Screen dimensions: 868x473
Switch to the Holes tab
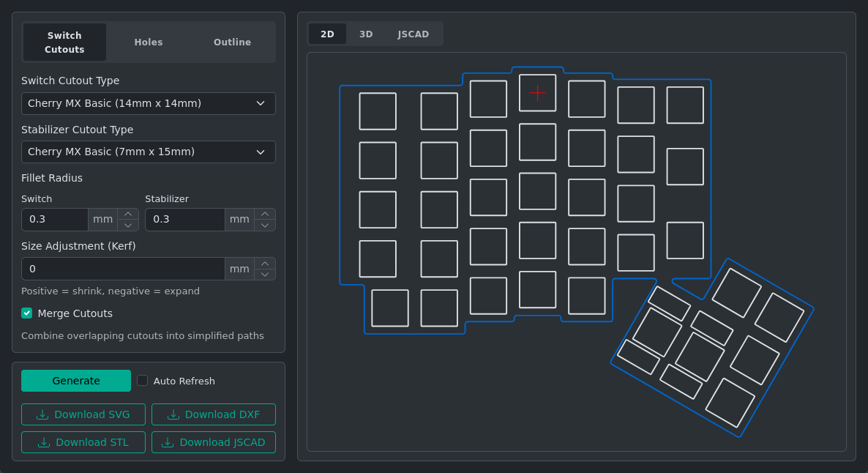point(149,42)
